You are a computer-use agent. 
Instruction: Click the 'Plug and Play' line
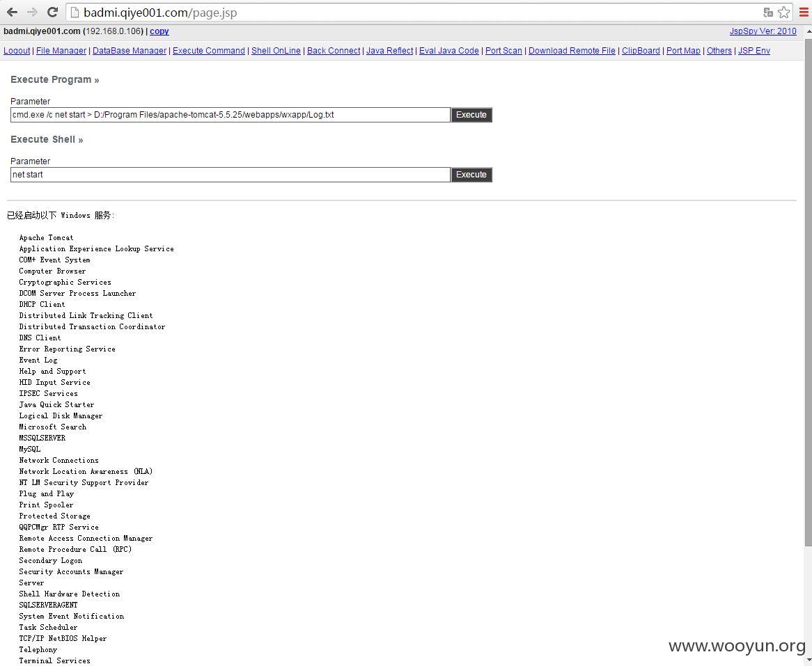pyautogui.click(x=46, y=493)
